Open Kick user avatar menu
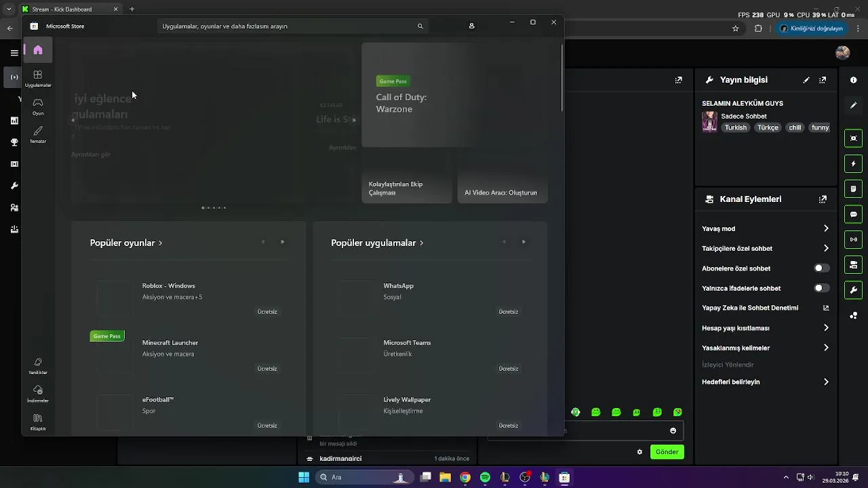Viewport: 868px width, 488px height. point(843,53)
